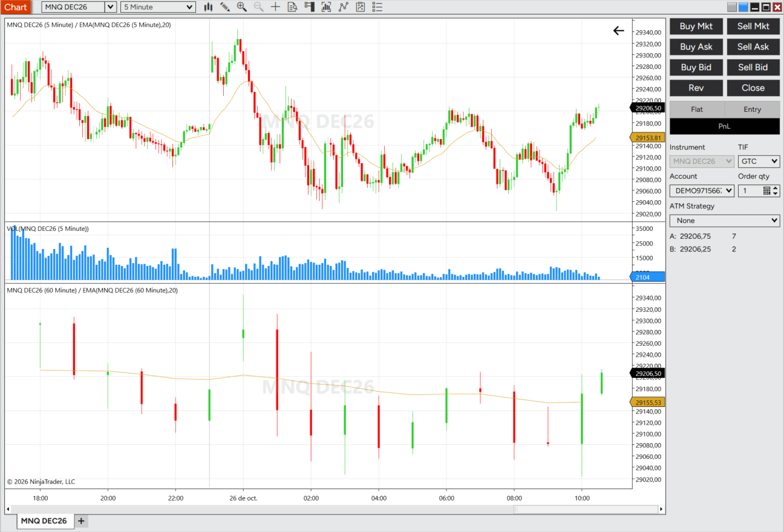Open the Account dropdown
784x532 pixels.
[702, 190]
